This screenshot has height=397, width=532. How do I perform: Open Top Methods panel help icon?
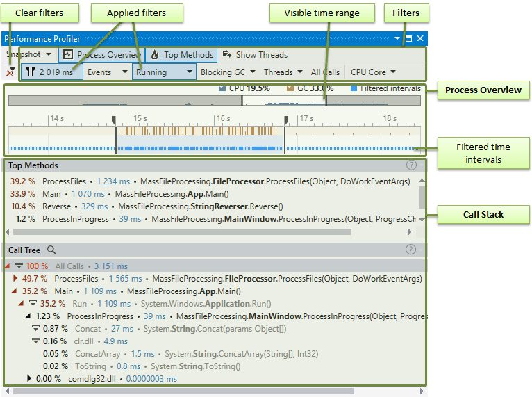pos(411,165)
